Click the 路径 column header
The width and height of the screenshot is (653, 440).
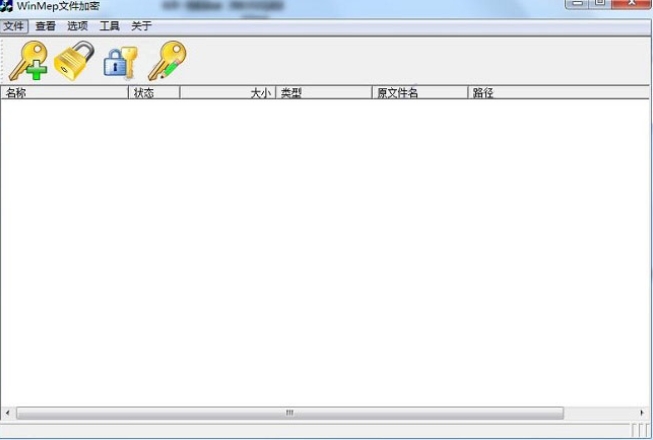tap(558, 93)
